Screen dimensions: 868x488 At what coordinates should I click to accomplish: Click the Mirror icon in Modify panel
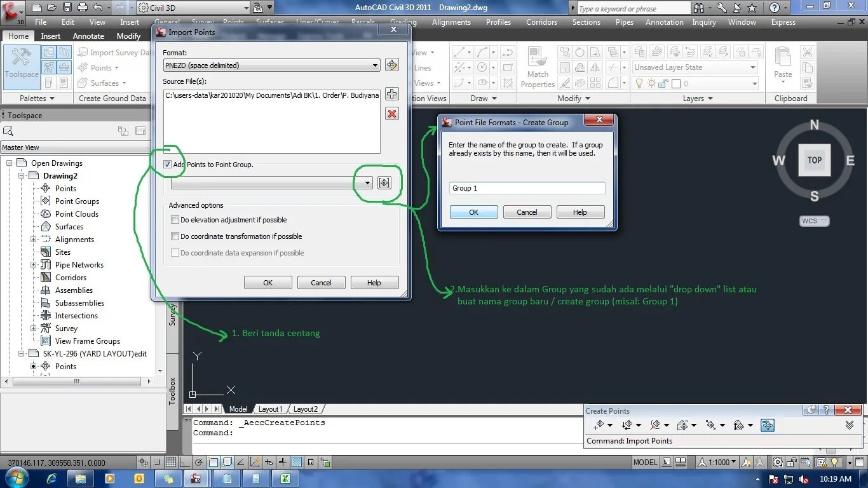tap(595, 67)
